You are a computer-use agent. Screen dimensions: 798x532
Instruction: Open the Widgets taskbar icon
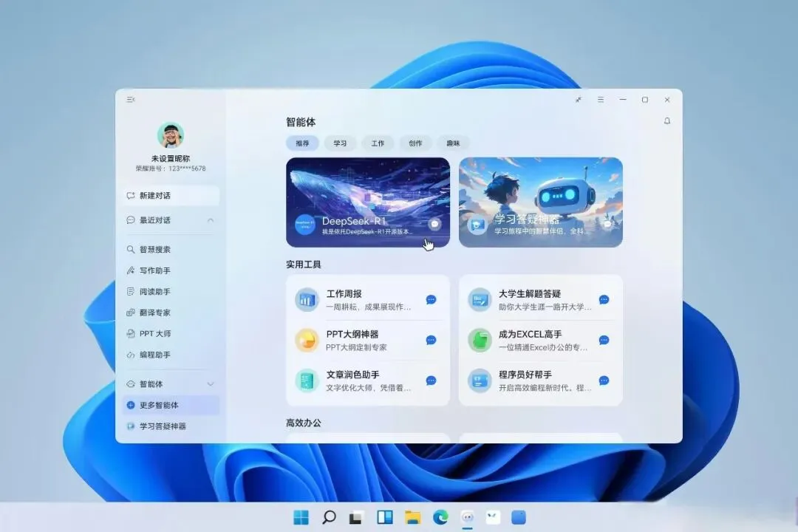pyautogui.click(x=385, y=517)
